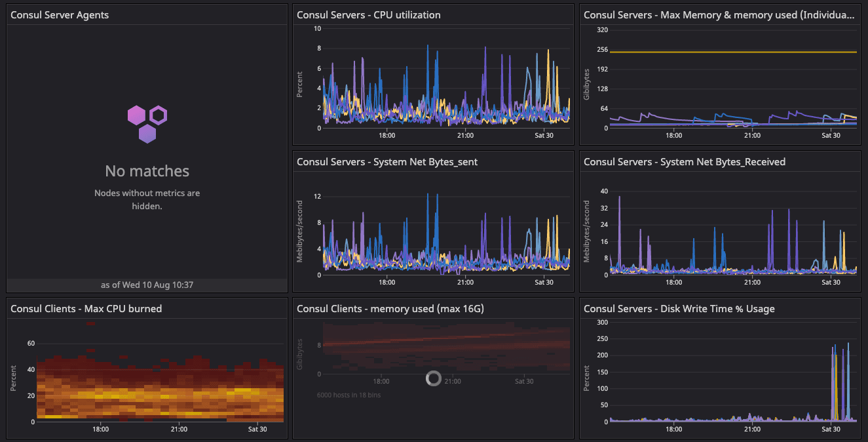Viewport: 868px width, 442px height.
Task: Open the System Net Bytes_sent panel title
Action: (387, 161)
